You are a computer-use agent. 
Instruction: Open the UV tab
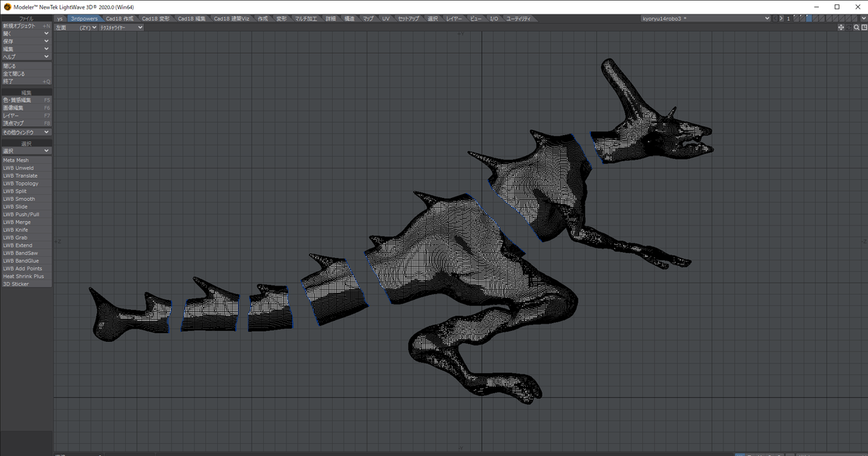tap(386, 18)
